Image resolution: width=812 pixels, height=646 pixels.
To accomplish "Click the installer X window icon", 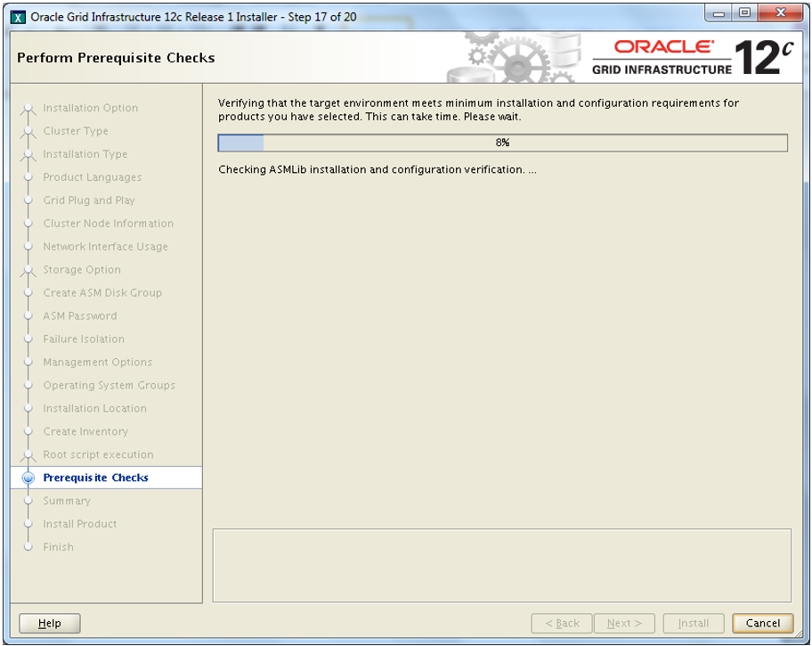I will pyautogui.click(x=18, y=18).
